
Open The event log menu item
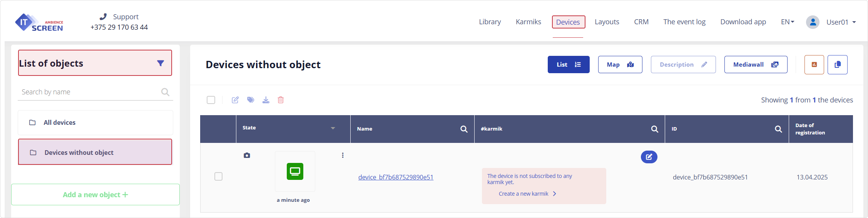pos(684,22)
